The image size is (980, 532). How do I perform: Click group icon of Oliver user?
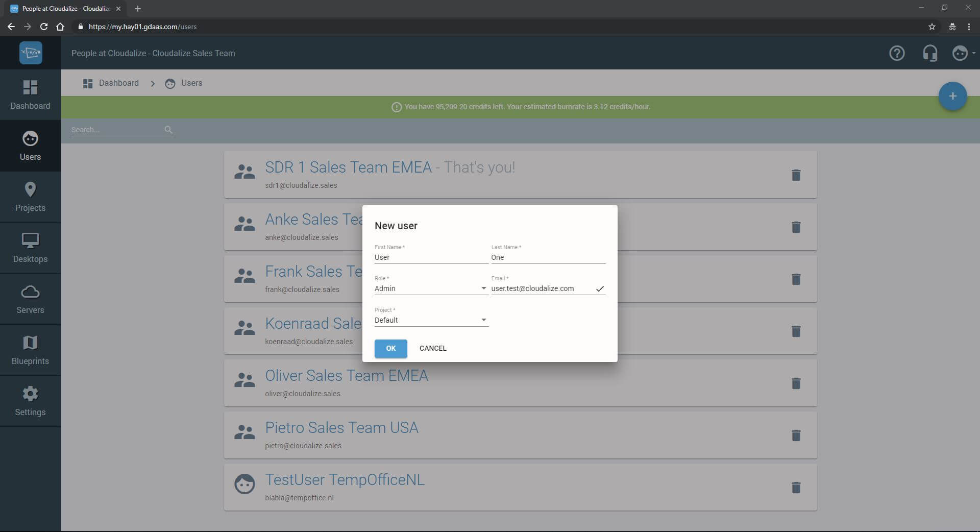[244, 380]
